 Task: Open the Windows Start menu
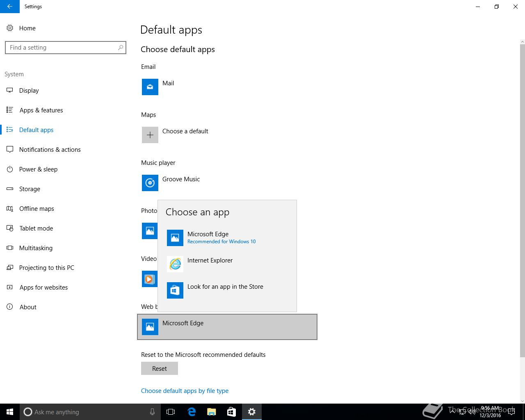coord(10,412)
